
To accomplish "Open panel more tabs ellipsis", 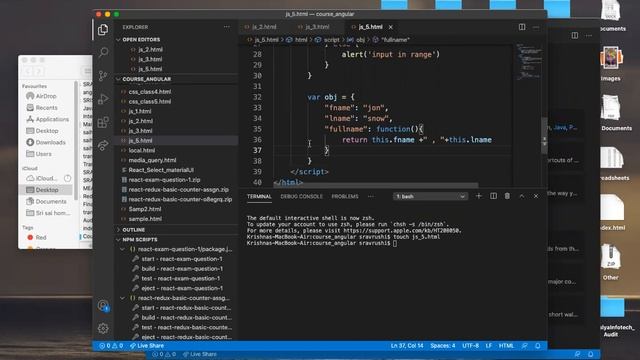I will coord(370,196).
